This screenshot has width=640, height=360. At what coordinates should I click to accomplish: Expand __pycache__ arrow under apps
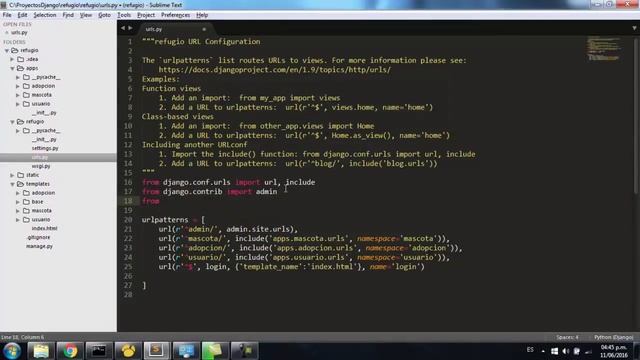pyautogui.click(x=18, y=78)
